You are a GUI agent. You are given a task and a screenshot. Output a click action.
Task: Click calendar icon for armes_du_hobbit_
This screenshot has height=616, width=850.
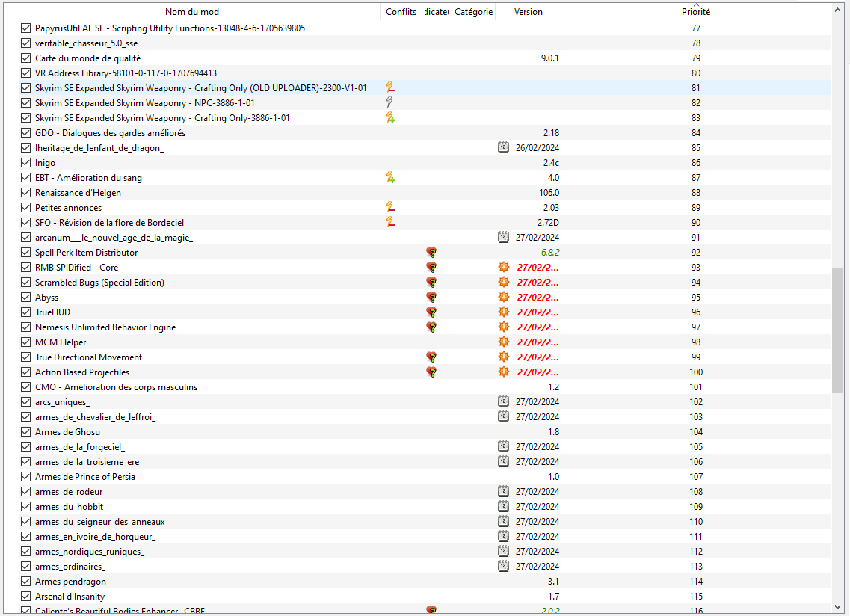click(x=504, y=506)
